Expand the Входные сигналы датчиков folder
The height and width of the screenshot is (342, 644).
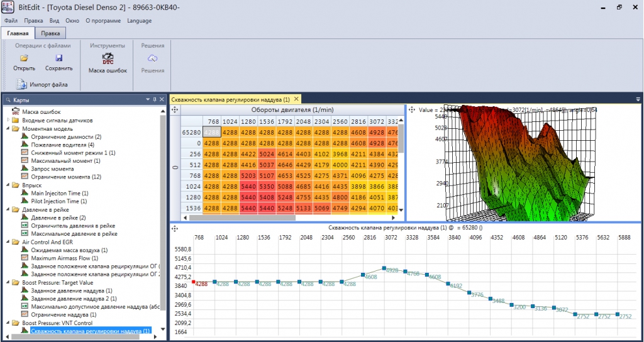click(x=8, y=120)
